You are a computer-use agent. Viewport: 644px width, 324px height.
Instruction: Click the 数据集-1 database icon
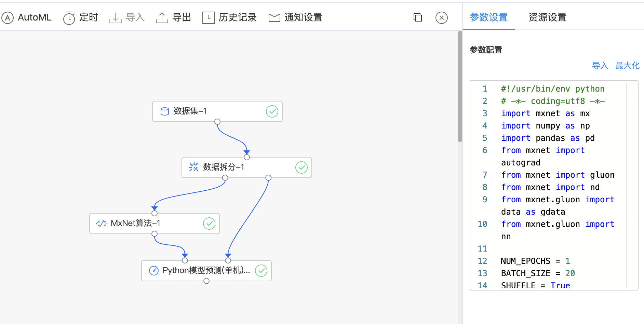tap(165, 111)
